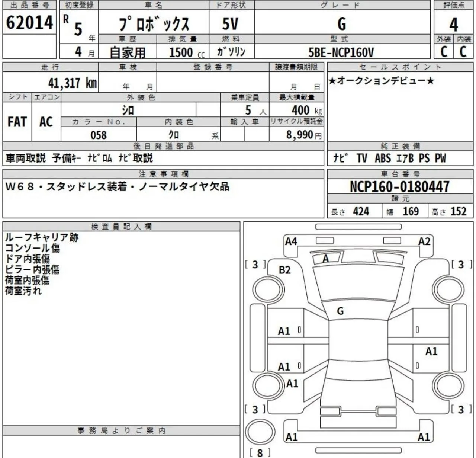Click the 検査員記入欄 section header

tap(121, 226)
